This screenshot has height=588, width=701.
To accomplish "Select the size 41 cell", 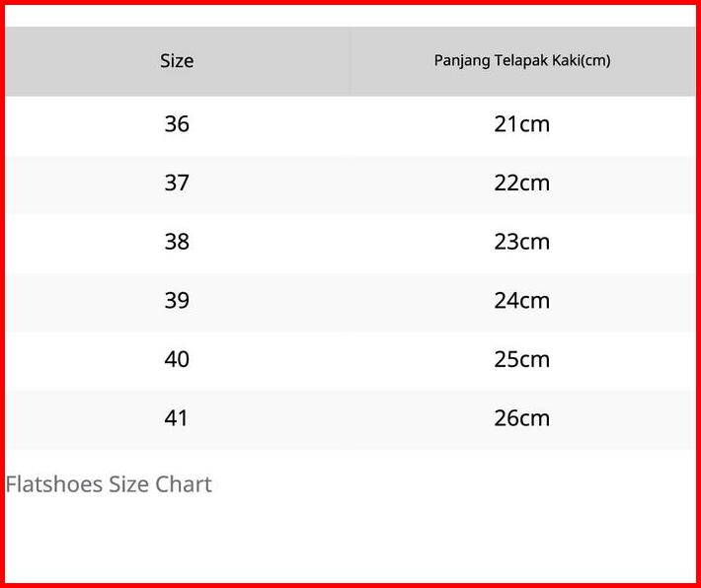I will pos(177,418).
